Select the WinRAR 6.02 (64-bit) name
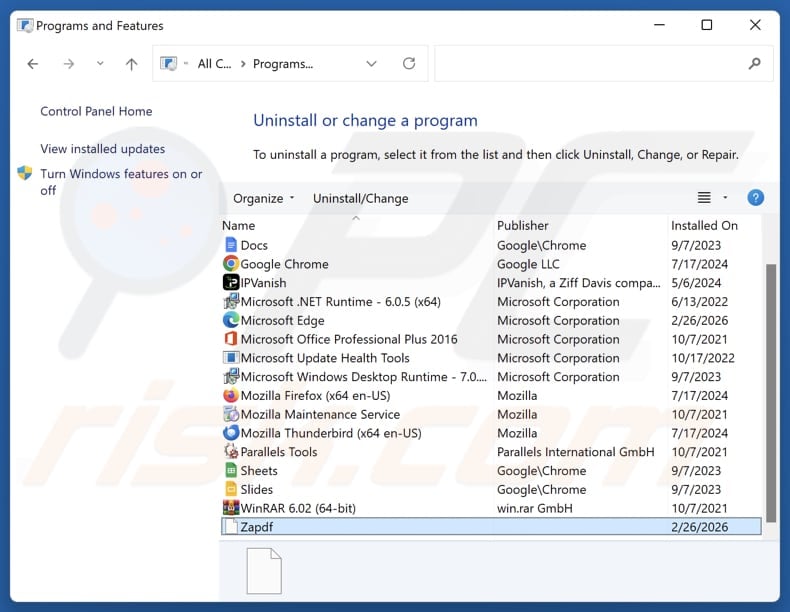 coord(298,508)
